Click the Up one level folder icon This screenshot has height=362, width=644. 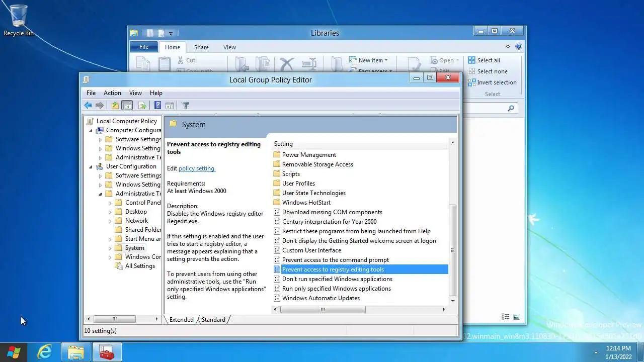115,106
